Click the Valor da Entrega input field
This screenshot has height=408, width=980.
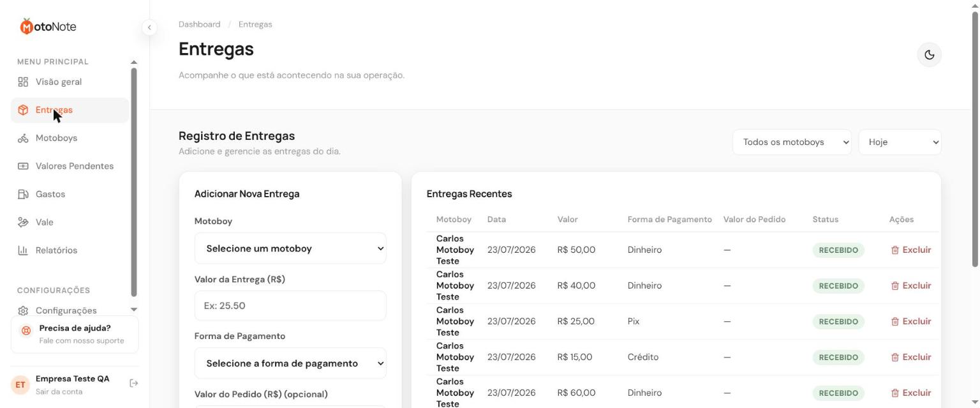pos(290,306)
